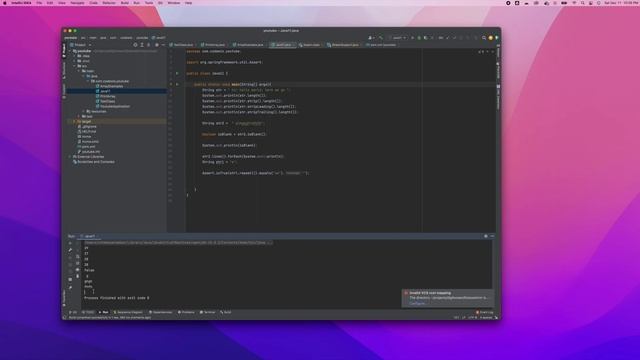Open the editor inspections warning widget
This screenshot has height=360, width=640.
(482, 51)
